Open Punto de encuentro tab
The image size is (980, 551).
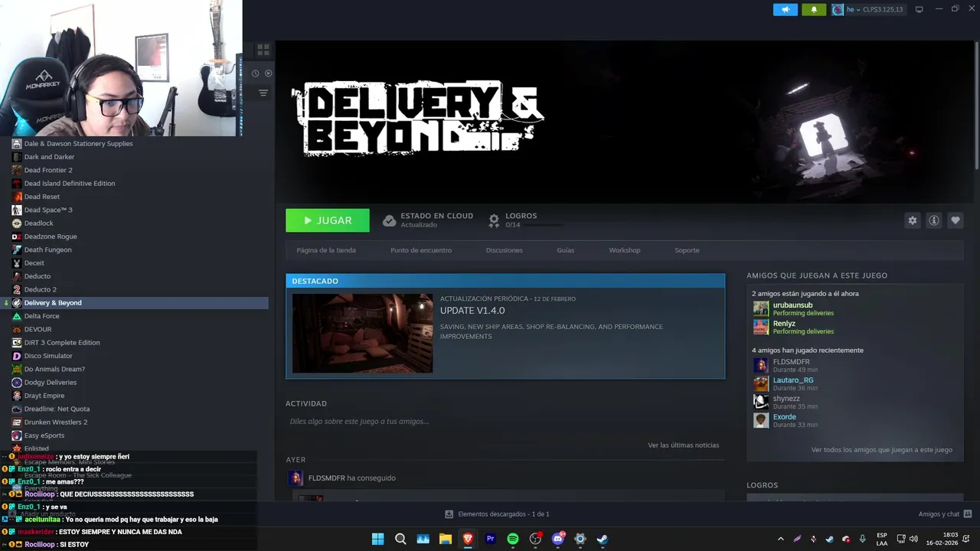[x=421, y=250]
